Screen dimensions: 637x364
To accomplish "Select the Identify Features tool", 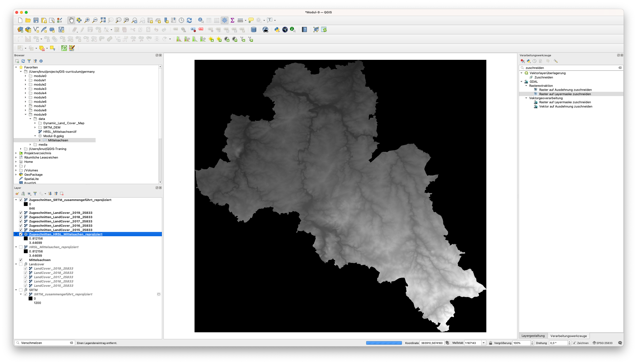I will (201, 20).
